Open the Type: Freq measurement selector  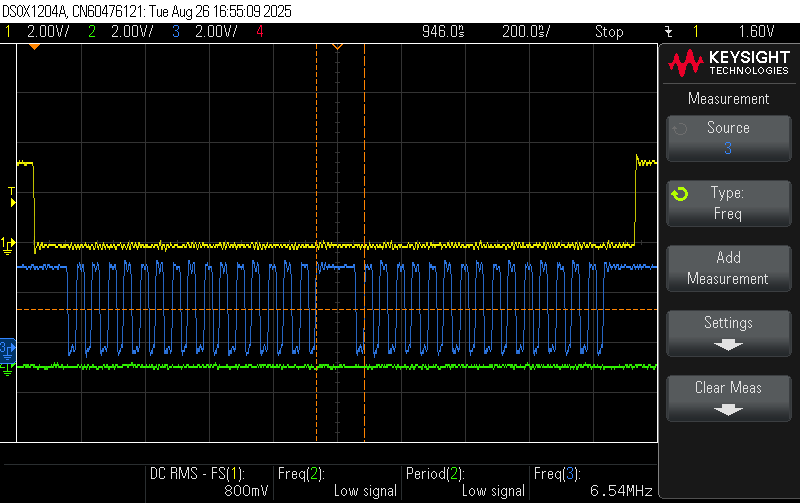coord(728,203)
